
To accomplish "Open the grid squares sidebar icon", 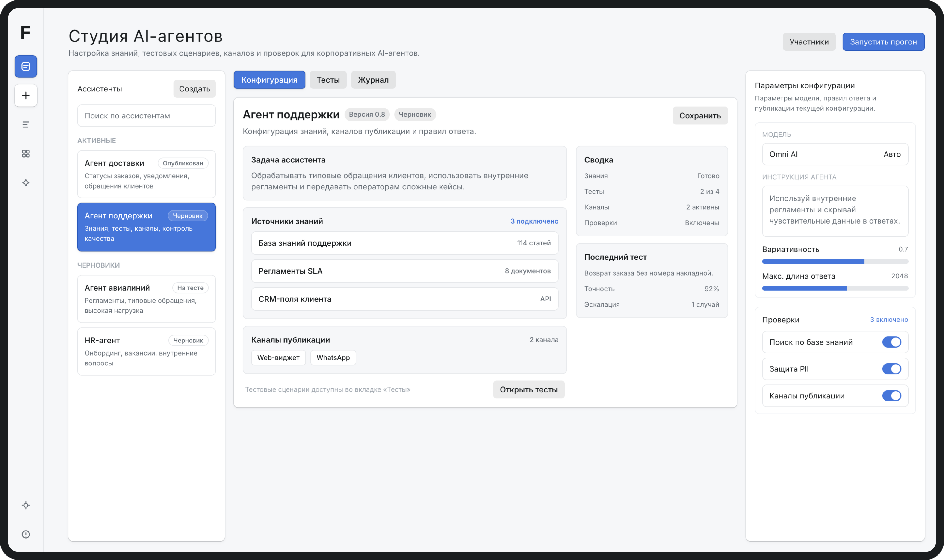I will click(26, 153).
